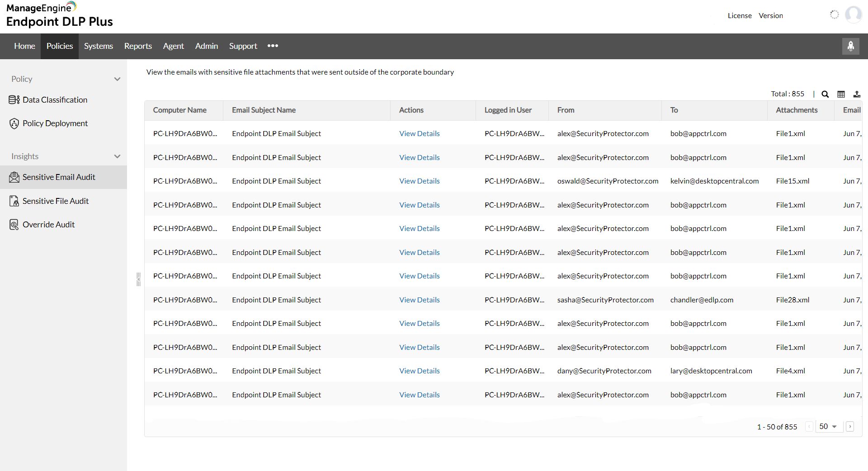Open the table search magnifier
868x471 pixels.
825,94
